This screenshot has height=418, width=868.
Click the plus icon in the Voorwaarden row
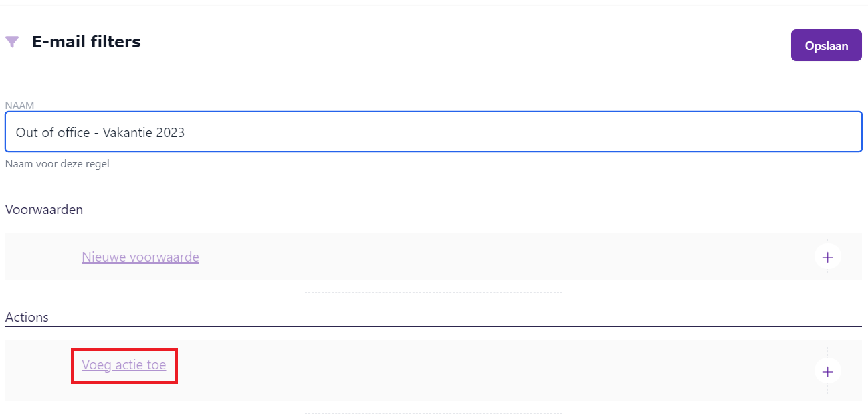[827, 257]
